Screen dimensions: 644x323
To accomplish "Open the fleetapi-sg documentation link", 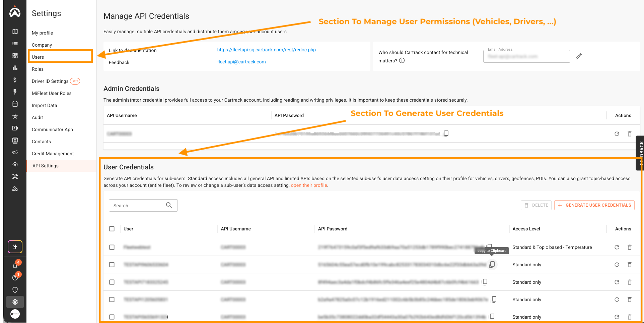I will pyautogui.click(x=266, y=50).
